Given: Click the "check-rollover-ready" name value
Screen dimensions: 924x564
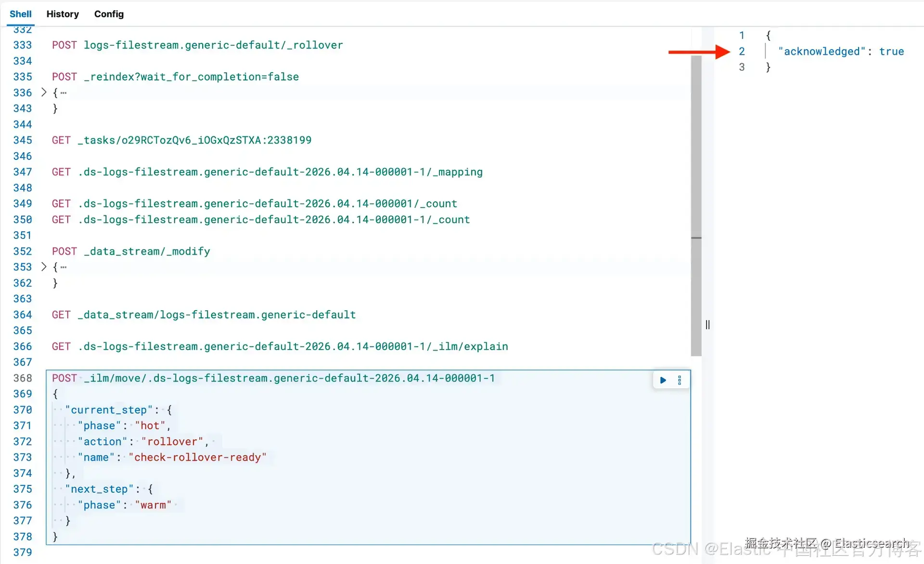Looking at the screenshot, I should click(197, 457).
